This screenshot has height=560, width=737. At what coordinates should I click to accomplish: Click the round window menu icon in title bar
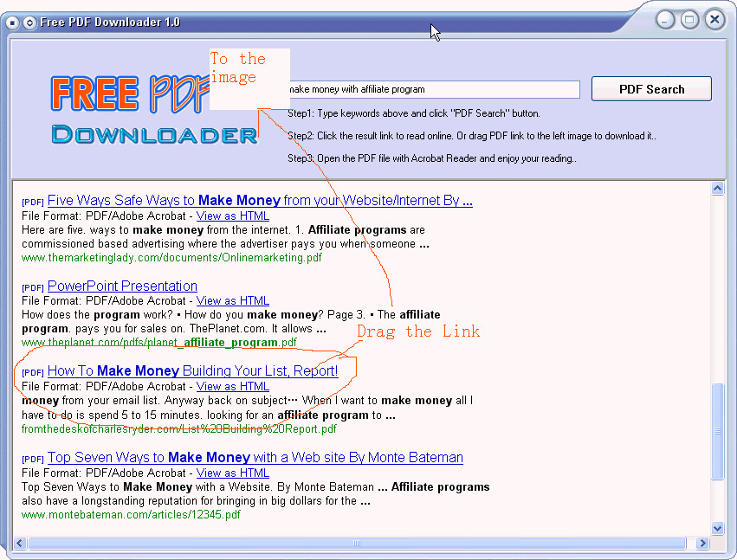[13, 23]
